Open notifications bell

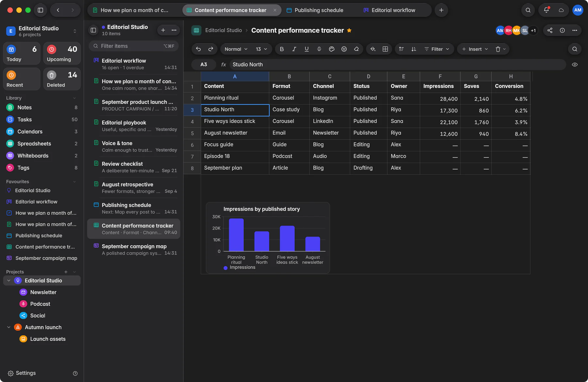click(547, 10)
